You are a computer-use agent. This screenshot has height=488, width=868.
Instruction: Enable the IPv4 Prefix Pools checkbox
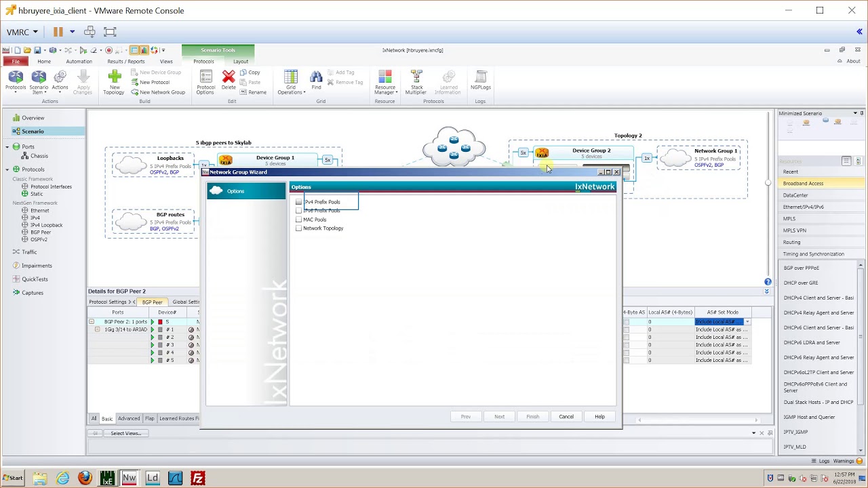point(299,202)
